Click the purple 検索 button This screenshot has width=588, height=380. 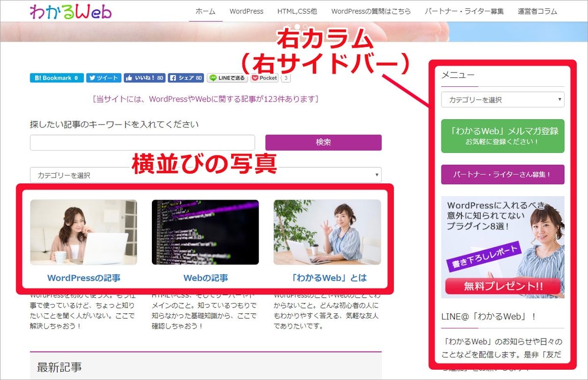323,143
